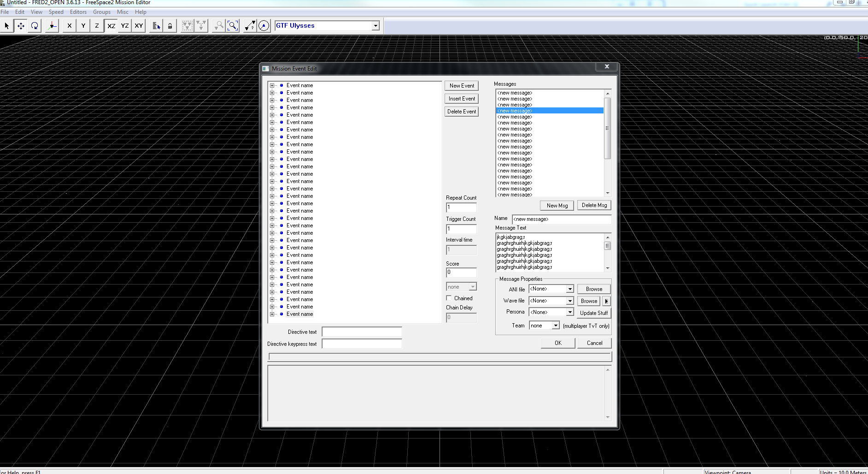The image size is (868, 474).
Task: Click the New Msg button
Action: pyautogui.click(x=557, y=205)
